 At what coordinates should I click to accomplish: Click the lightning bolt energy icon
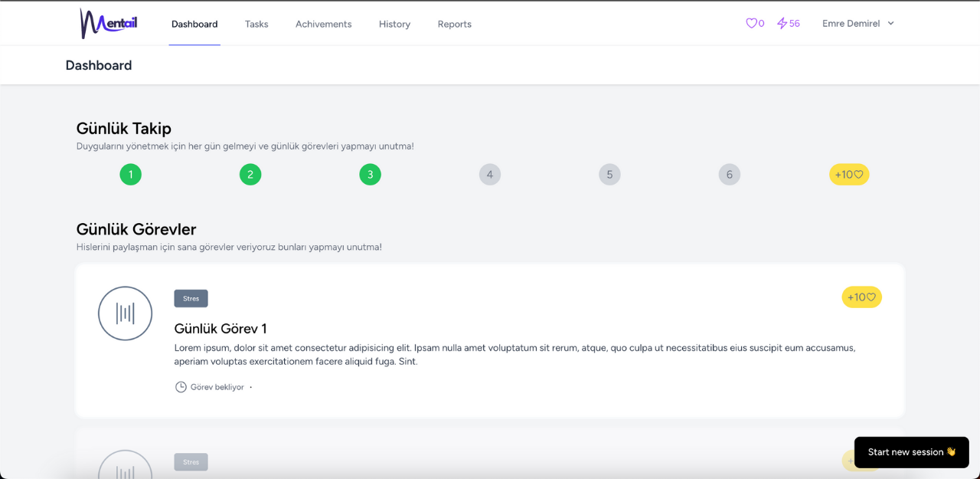click(x=782, y=24)
